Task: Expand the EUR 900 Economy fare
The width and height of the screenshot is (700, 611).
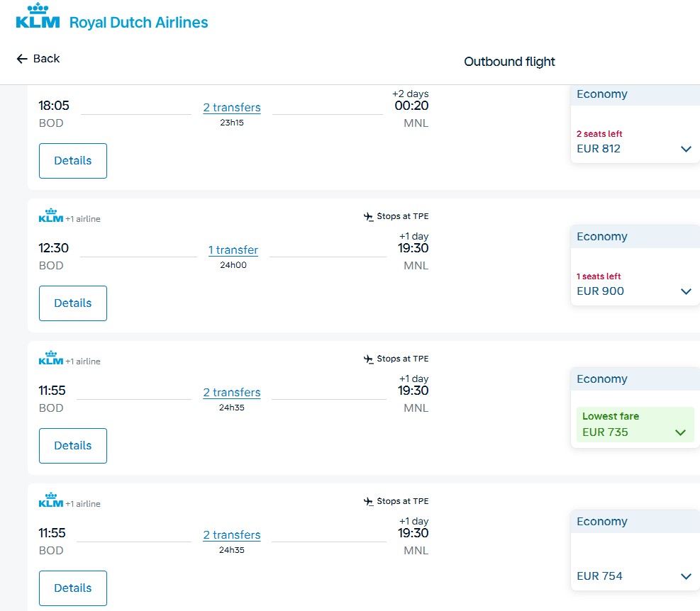Action: [x=685, y=291]
